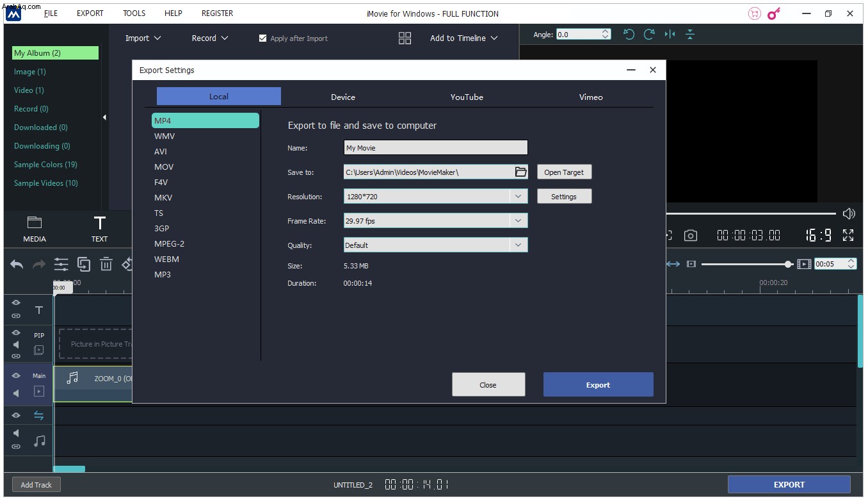This screenshot has width=868, height=501.
Task: Click the T icon on the text track
Action: click(39, 310)
